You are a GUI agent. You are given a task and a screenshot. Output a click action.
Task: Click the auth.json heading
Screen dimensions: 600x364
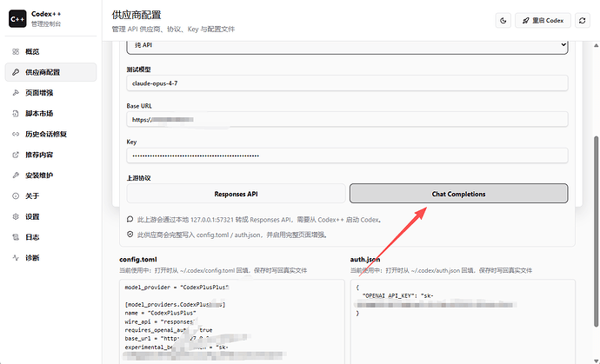pos(365,259)
